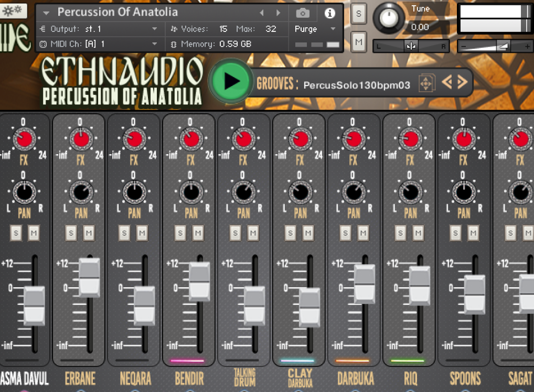Solo the Spoons channel
534x392 pixels.
[x=456, y=233]
